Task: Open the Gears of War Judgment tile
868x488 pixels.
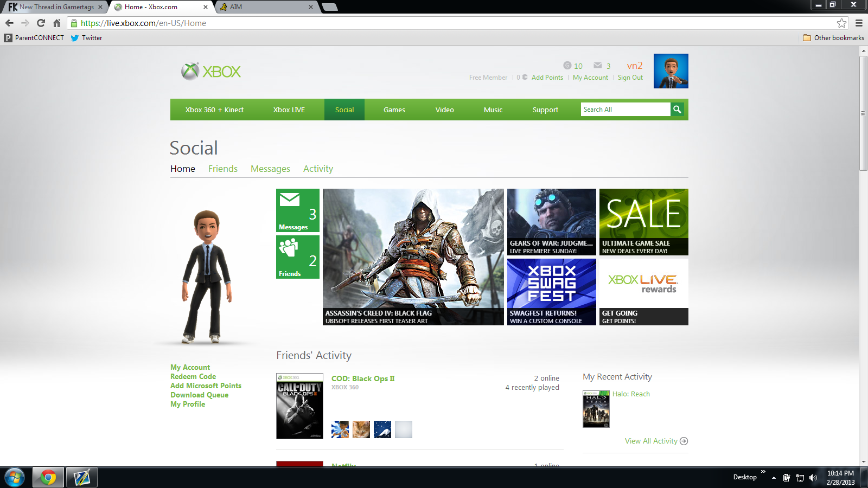Action: tap(552, 222)
